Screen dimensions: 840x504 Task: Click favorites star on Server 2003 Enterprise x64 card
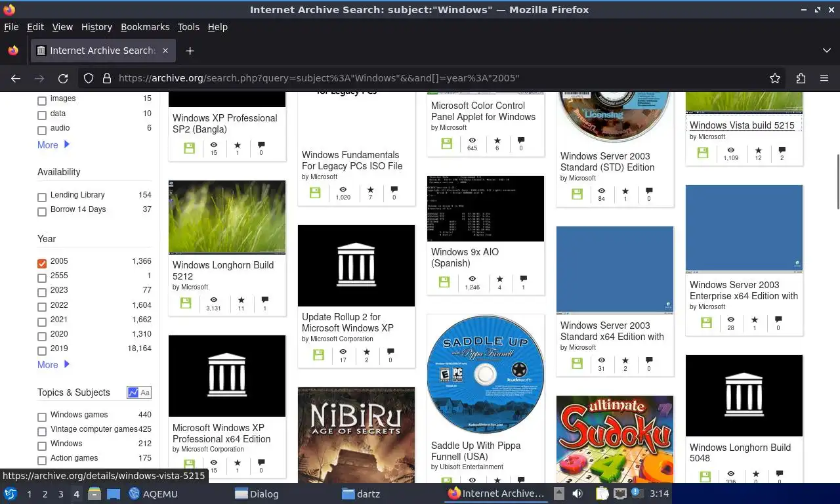click(x=755, y=320)
